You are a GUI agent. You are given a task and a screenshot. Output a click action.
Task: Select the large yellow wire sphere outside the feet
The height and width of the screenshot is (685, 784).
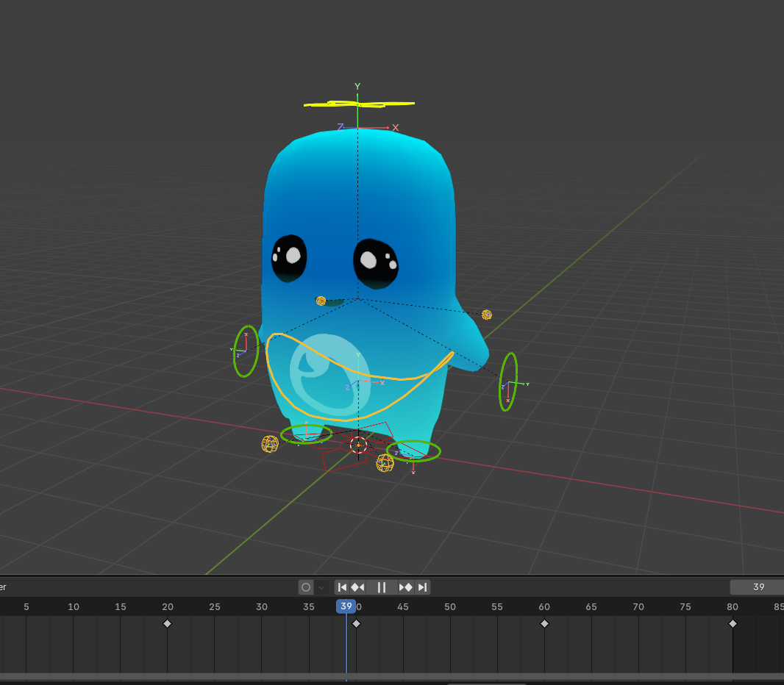pyautogui.click(x=270, y=444)
